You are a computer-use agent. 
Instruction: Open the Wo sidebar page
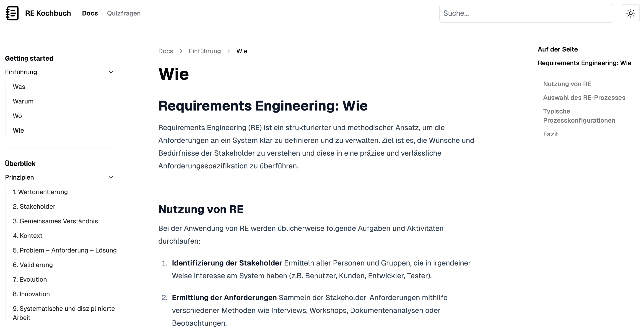17,116
